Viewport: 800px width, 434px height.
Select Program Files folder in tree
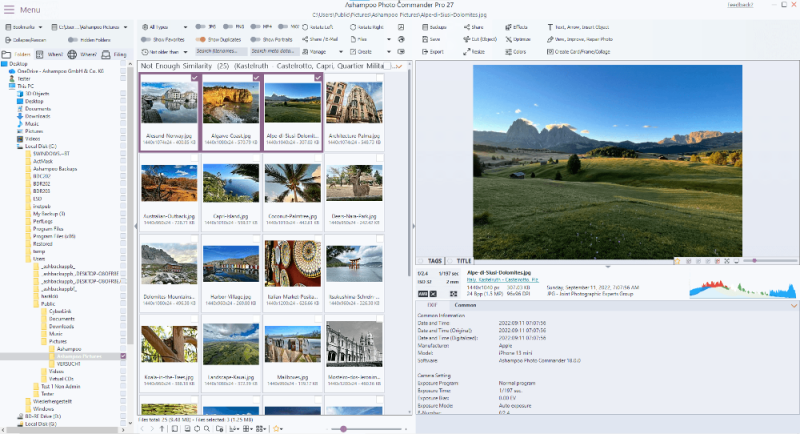pyautogui.click(x=48, y=228)
